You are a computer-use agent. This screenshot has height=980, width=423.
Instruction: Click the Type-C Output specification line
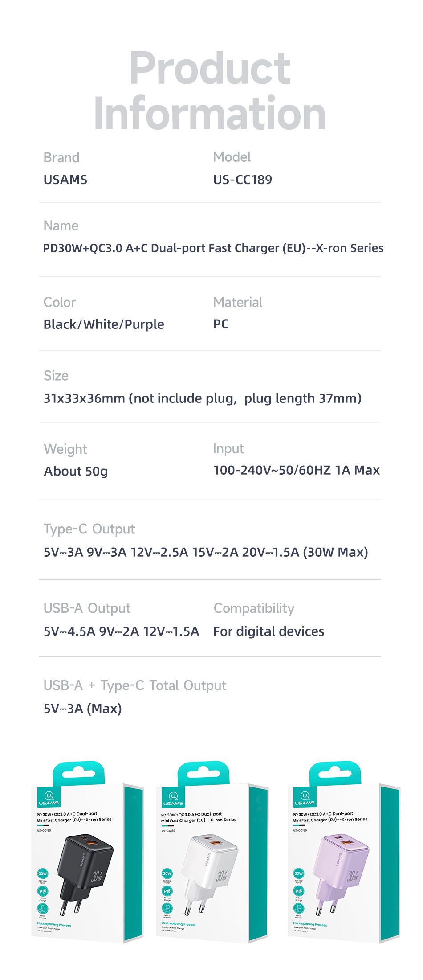tap(206, 552)
